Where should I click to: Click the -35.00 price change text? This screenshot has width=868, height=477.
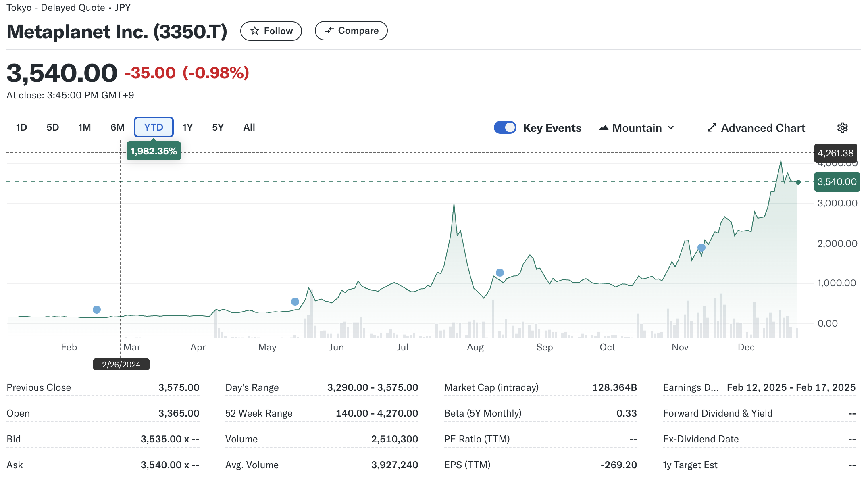[x=150, y=73]
